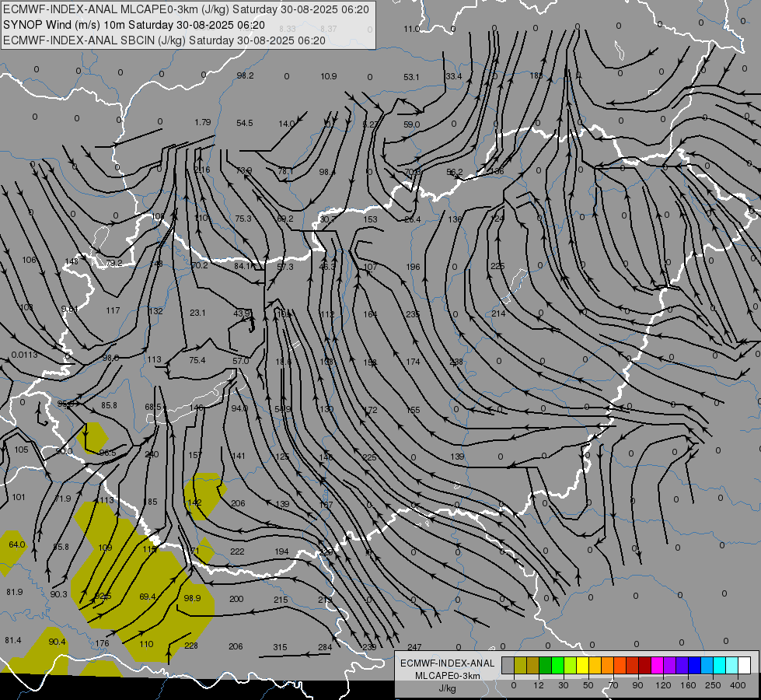Screen dimensions: 761x700
Task: Click the map value 54.5
Action: [x=245, y=123]
